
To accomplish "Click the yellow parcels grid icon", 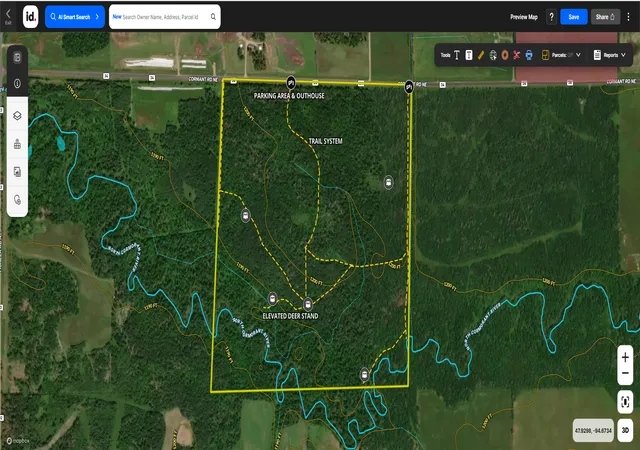I will coord(545,55).
